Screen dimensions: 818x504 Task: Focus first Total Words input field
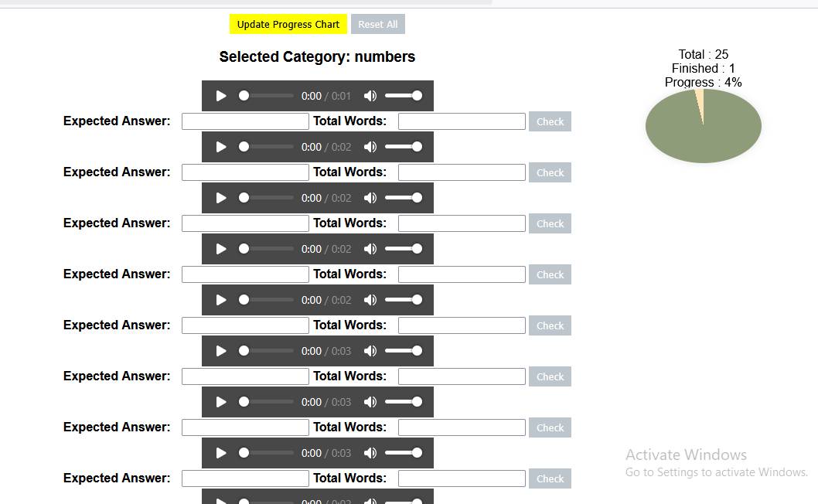click(462, 121)
